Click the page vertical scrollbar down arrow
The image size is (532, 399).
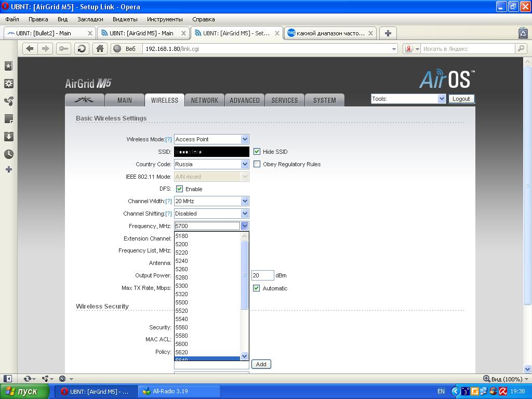point(527,369)
